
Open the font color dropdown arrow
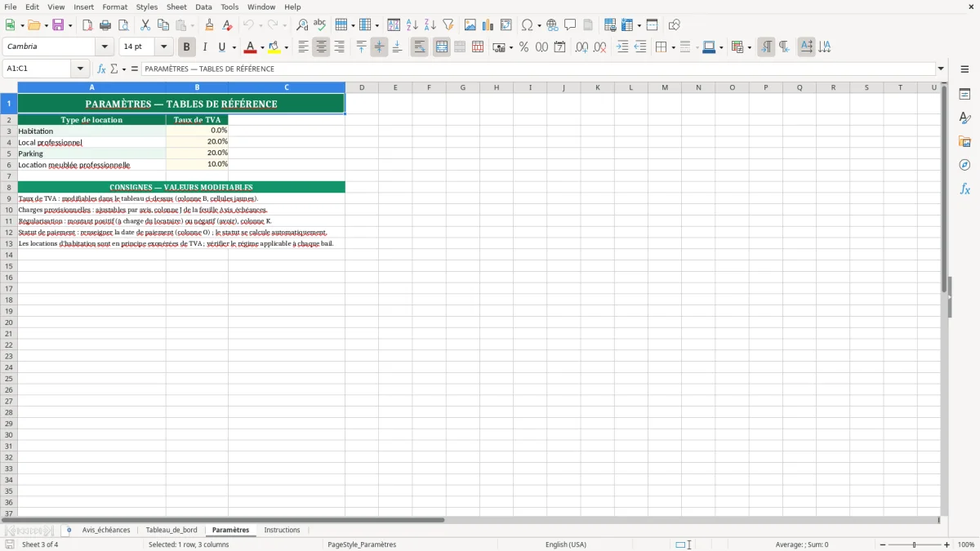click(262, 47)
